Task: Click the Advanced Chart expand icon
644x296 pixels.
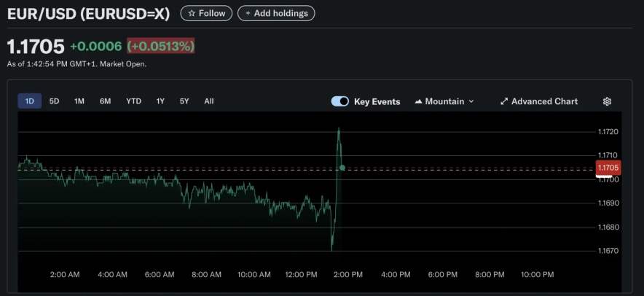Action: point(503,101)
